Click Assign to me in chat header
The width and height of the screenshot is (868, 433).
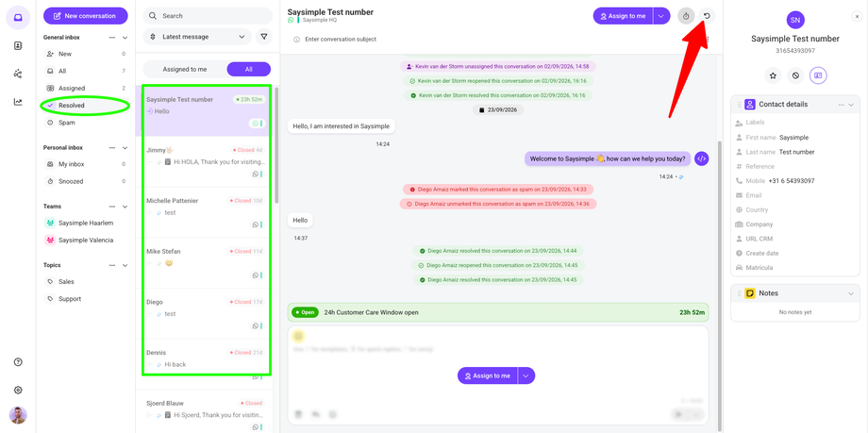click(624, 16)
